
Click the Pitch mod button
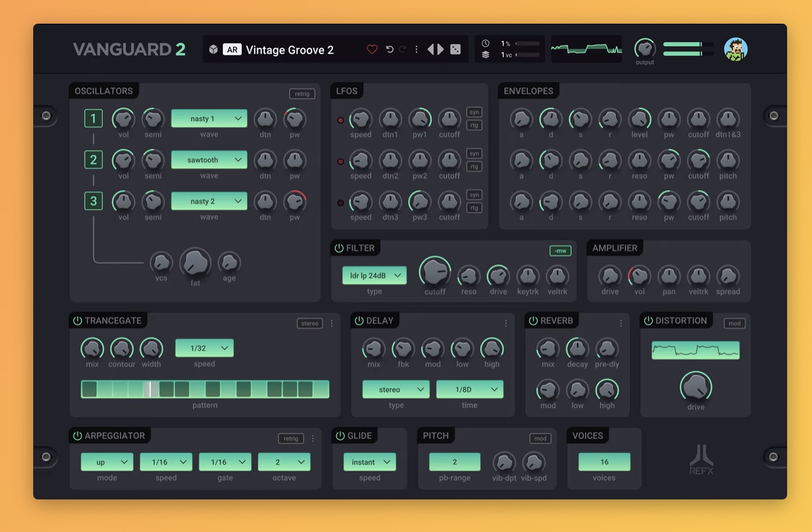pos(540,438)
